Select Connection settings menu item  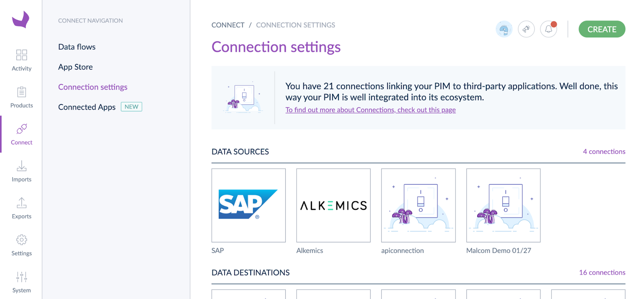coord(93,87)
